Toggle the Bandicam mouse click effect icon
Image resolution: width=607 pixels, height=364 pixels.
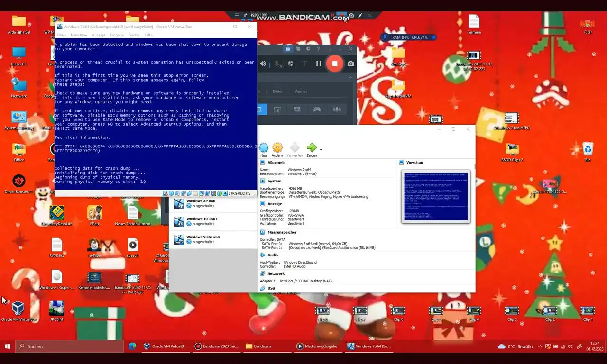291,64
